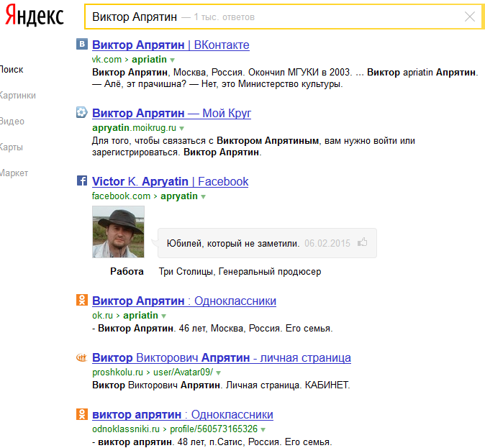
Task: Click the Moy Krug favicon icon
Action: pyautogui.click(x=82, y=113)
